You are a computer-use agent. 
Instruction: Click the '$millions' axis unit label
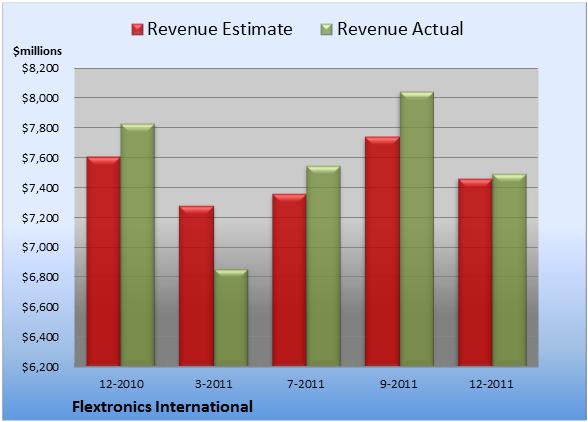click(37, 51)
